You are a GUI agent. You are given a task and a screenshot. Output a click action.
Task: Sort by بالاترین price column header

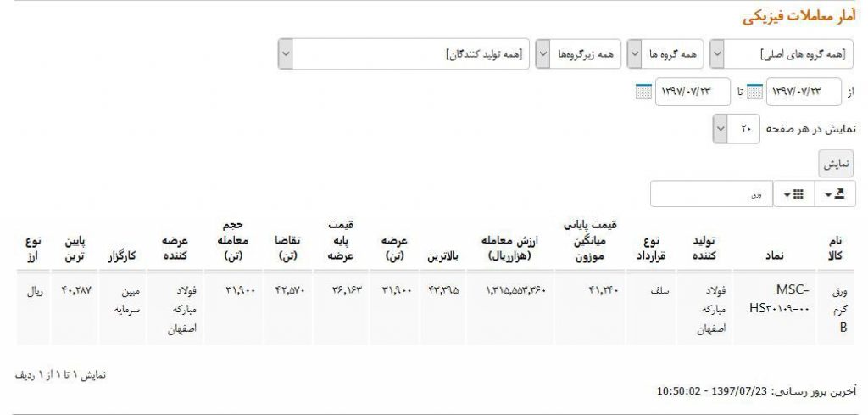(x=442, y=254)
